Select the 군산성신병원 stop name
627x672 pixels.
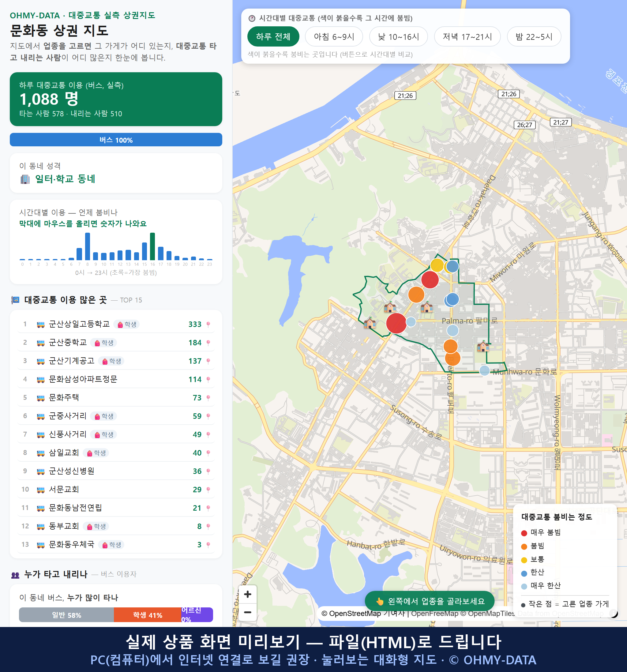tap(71, 471)
